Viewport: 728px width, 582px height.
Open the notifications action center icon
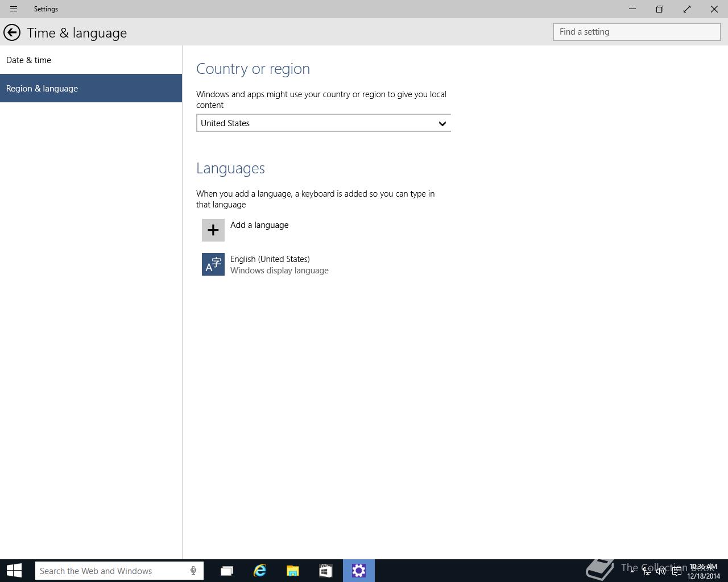(676, 571)
